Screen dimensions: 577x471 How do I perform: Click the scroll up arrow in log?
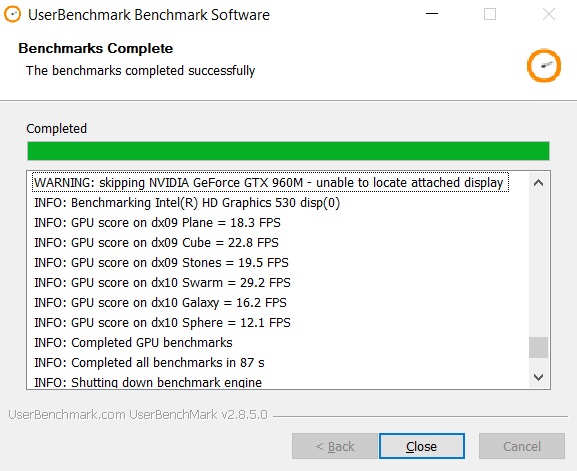[538, 183]
